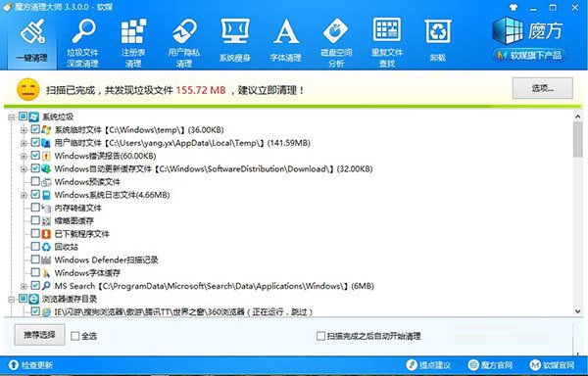The height and width of the screenshot is (376, 588).
Task: Expand the Windows错误报告 node
Action: [24, 156]
